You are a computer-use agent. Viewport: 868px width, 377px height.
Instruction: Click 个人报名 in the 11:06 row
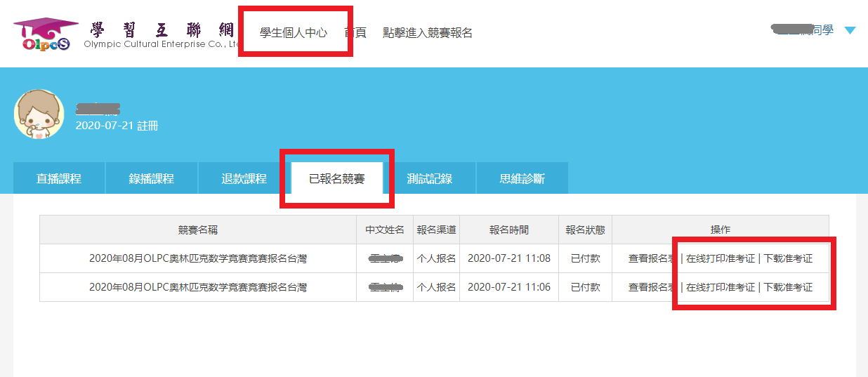pos(436,287)
